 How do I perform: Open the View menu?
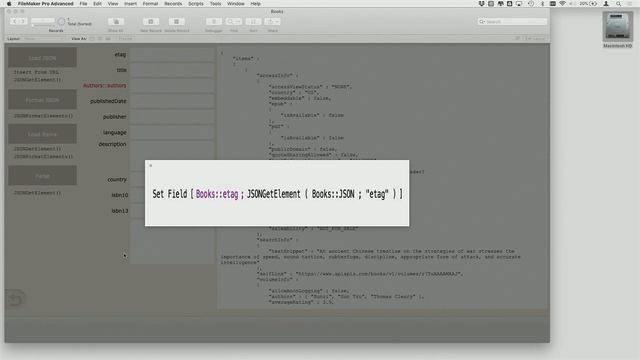(x=113, y=4)
